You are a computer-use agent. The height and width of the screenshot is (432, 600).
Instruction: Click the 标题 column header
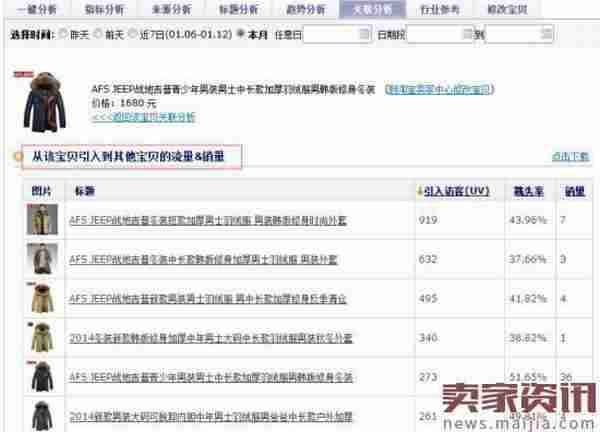pyautogui.click(x=85, y=191)
